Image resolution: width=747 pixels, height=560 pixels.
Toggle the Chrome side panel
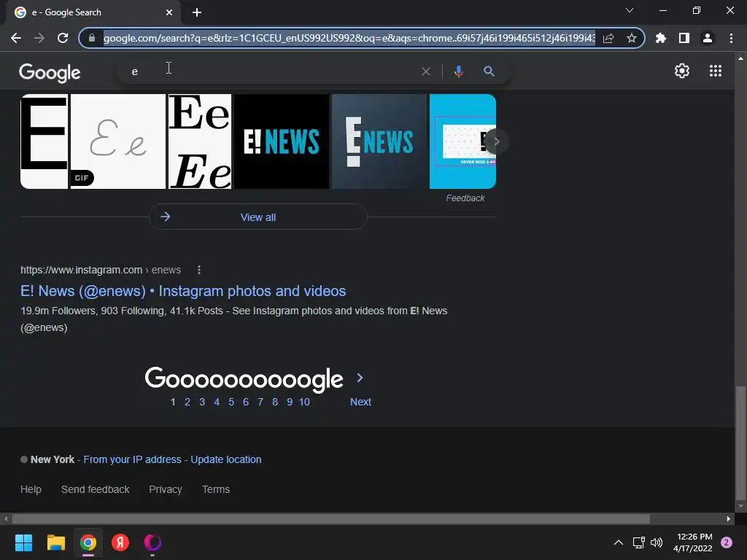coord(684,38)
